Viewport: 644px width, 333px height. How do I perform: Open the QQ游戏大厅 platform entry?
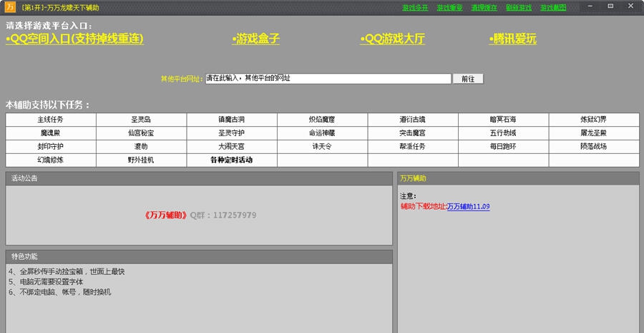pyautogui.click(x=393, y=39)
